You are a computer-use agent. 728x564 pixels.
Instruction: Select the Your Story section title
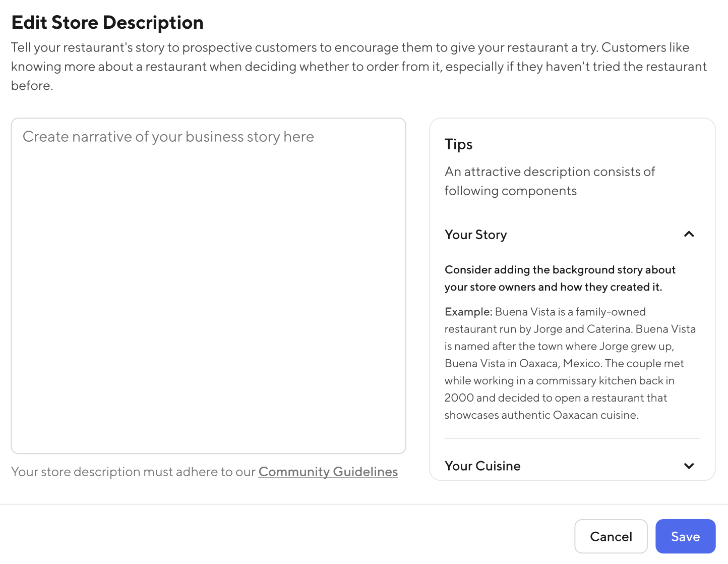pos(475,234)
